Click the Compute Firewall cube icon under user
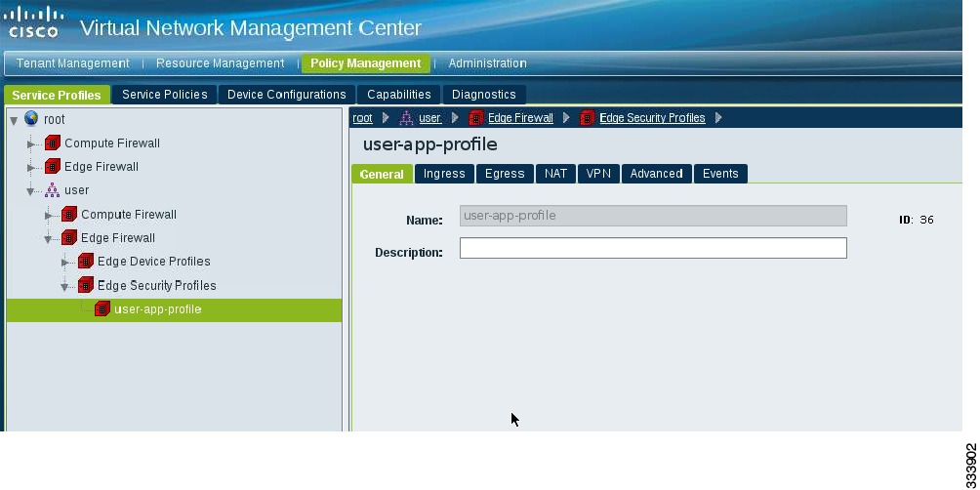This screenshot has height=490, width=980. 69,215
